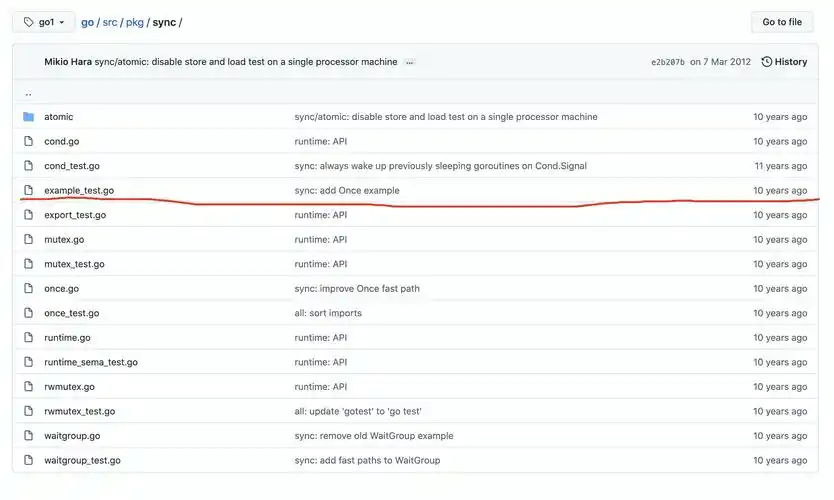The width and height of the screenshot is (834, 500).
Task: Open the 'sync: improve Once fast path' commit
Action: point(356,289)
